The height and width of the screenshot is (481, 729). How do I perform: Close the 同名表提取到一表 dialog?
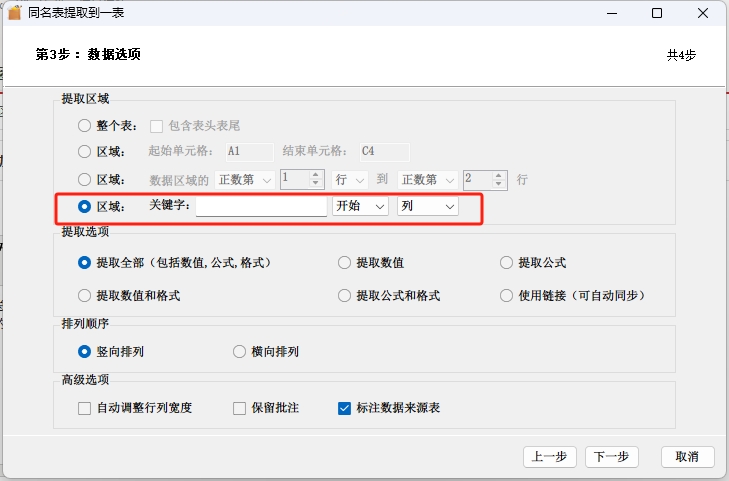pyautogui.click(x=703, y=13)
